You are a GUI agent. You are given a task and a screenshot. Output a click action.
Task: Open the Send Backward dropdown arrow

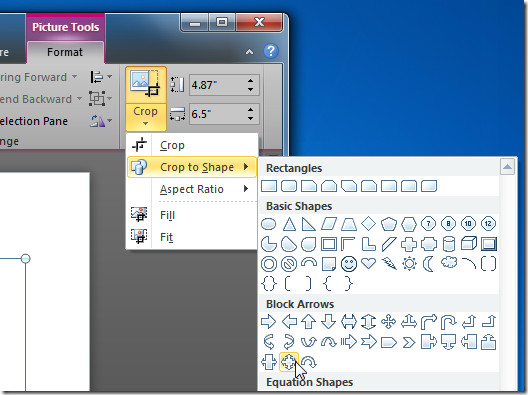[x=79, y=99]
